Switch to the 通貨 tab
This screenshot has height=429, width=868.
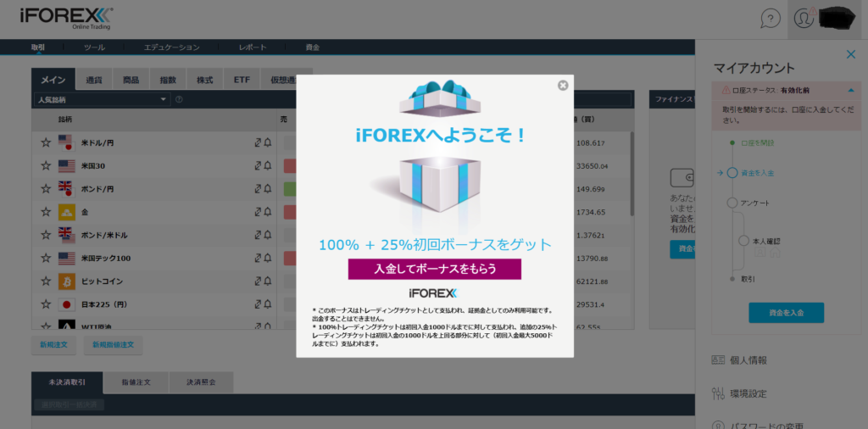point(94,80)
